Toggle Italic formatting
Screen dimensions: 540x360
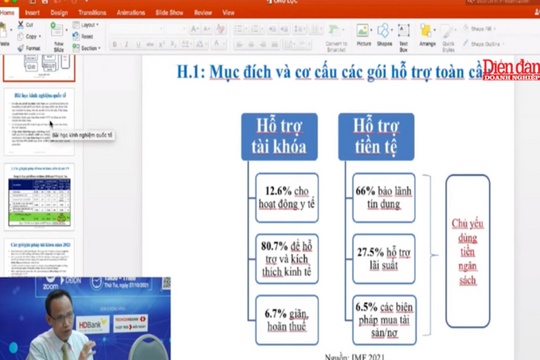pyautogui.click(x=126, y=44)
